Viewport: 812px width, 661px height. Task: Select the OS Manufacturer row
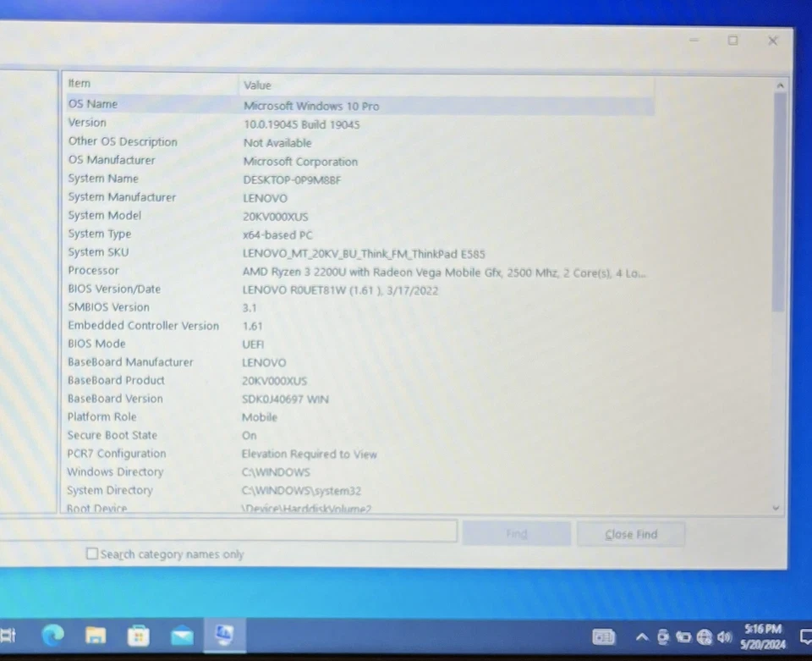tap(360, 161)
